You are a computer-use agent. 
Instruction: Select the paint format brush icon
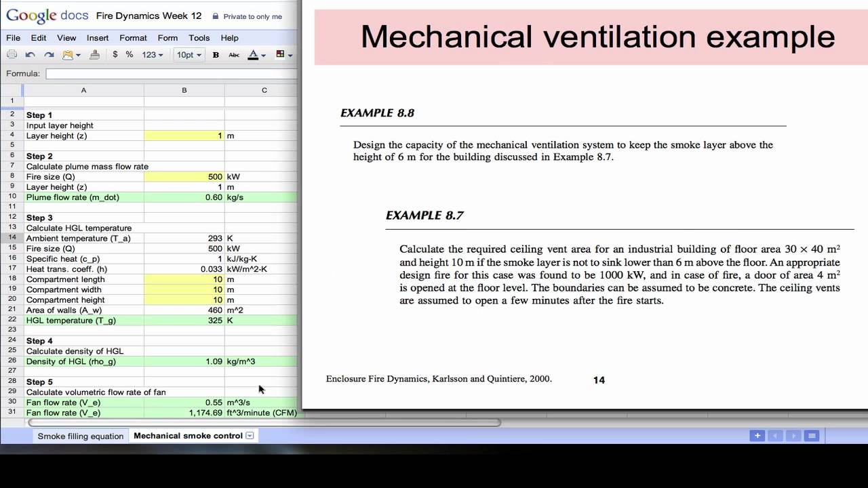pos(95,55)
